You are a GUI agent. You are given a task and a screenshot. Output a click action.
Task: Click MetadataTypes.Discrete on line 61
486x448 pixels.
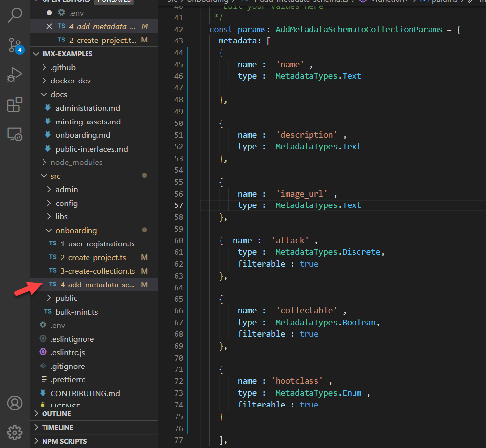[328, 252]
